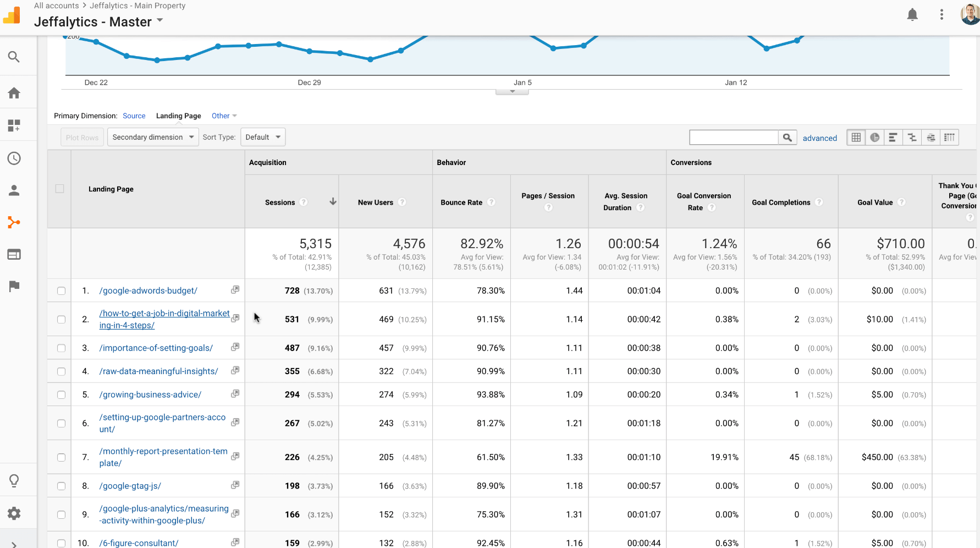Viewport: 980px width, 548px height.
Task: Click Sessions help question mark icon
Action: click(x=304, y=202)
